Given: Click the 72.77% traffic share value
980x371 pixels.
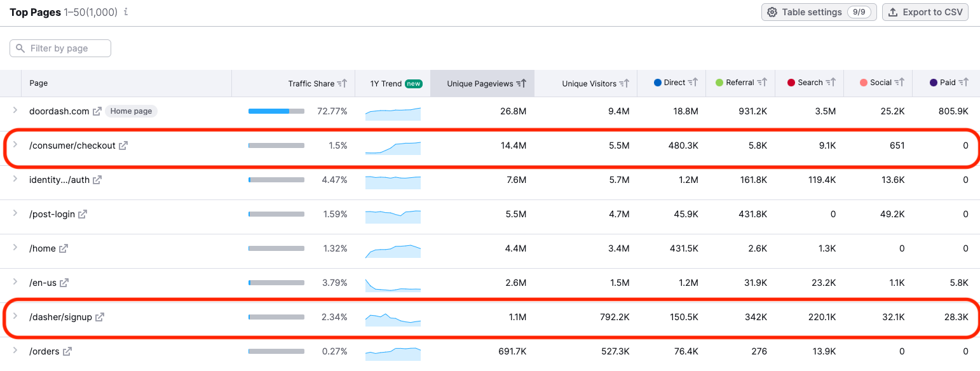Looking at the screenshot, I should (332, 111).
